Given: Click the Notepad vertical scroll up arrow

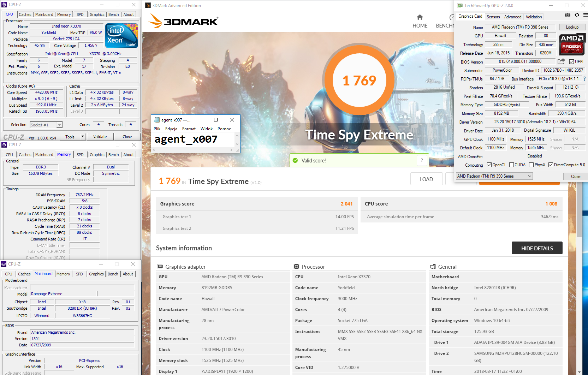Looking at the screenshot, I should click(x=237, y=136).
